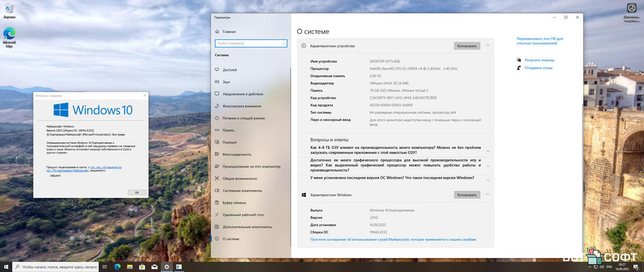Click the Звук speaker icon
The height and width of the screenshot is (272, 644).
(217, 82)
